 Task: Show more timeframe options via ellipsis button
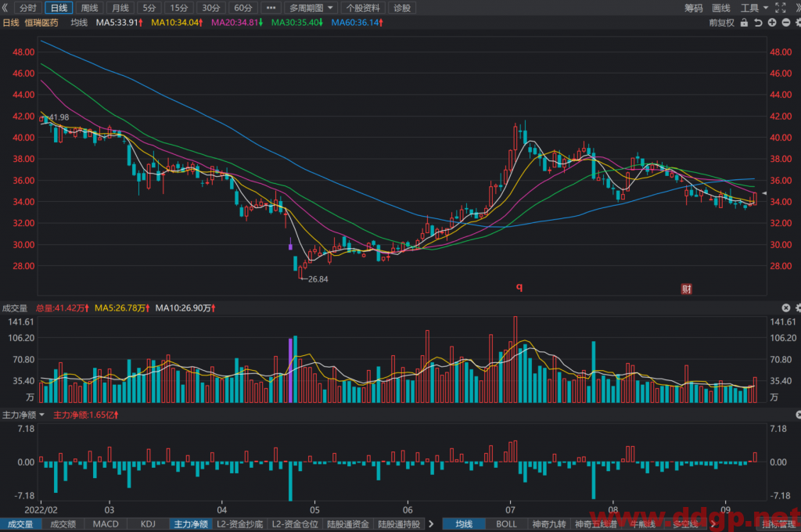coord(271,8)
